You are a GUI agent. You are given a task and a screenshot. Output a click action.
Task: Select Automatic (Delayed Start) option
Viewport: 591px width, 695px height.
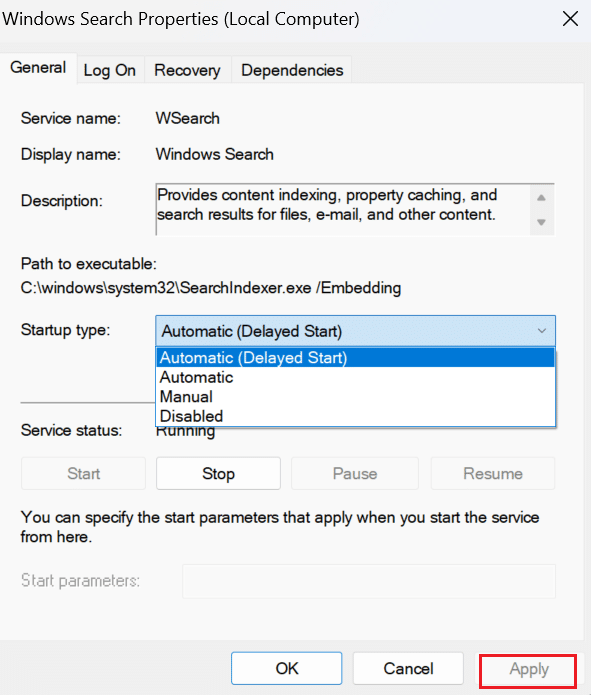[356, 358]
